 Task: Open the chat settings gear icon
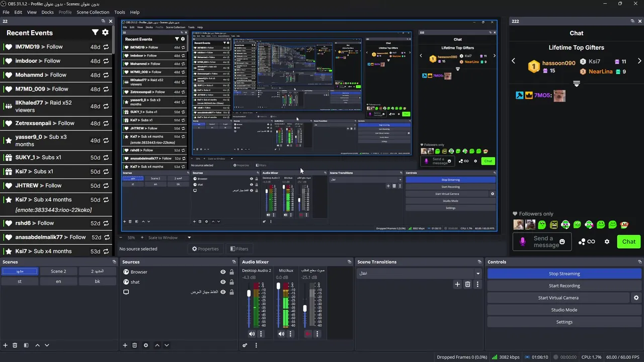pos(607,242)
